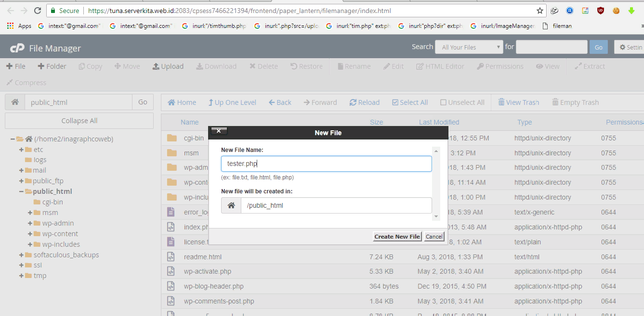The height and width of the screenshot is (316, 644).
Task: Cancel the New File dialog
Action: (434, 236)
